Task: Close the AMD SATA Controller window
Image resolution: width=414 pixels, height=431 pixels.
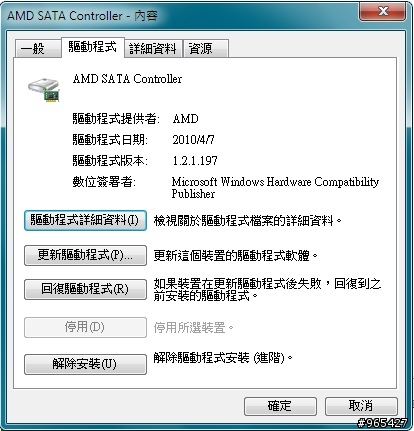Action: tap(382, 12)
